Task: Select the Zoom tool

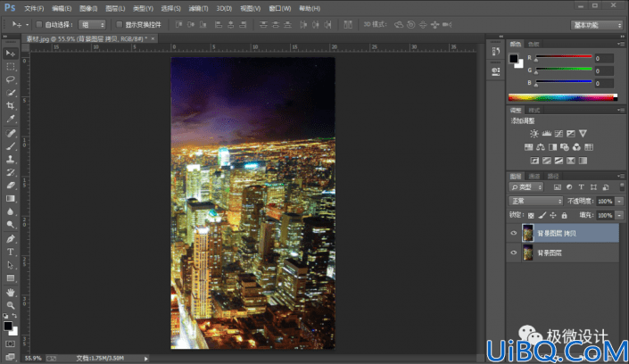Action: (11, 305)
